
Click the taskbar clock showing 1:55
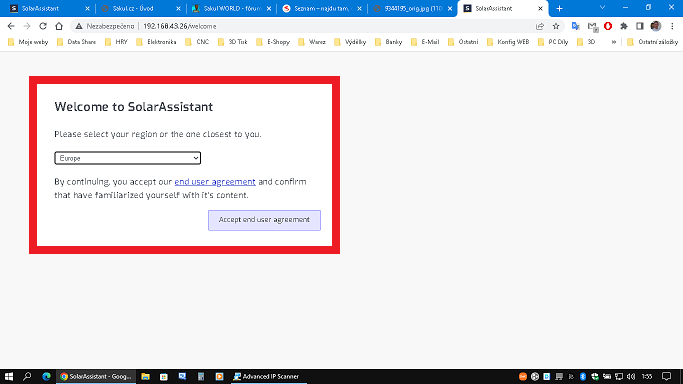pyautogui.click(x=647, y=376)
